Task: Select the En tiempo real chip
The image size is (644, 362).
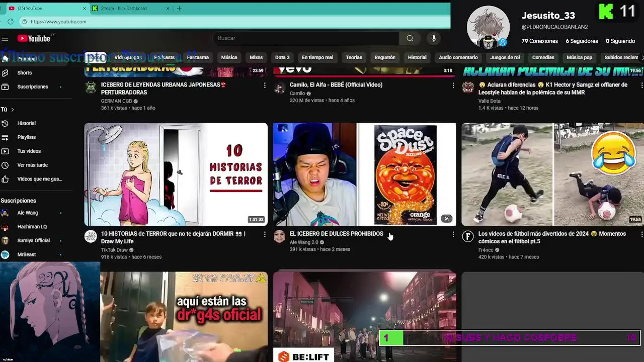Action: [x=317, y=57]
